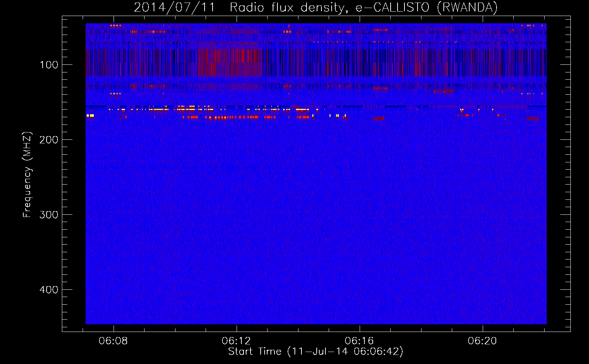Click the 06:08 time tick label
Screen dimensions: 589x364
click(113, 341)
